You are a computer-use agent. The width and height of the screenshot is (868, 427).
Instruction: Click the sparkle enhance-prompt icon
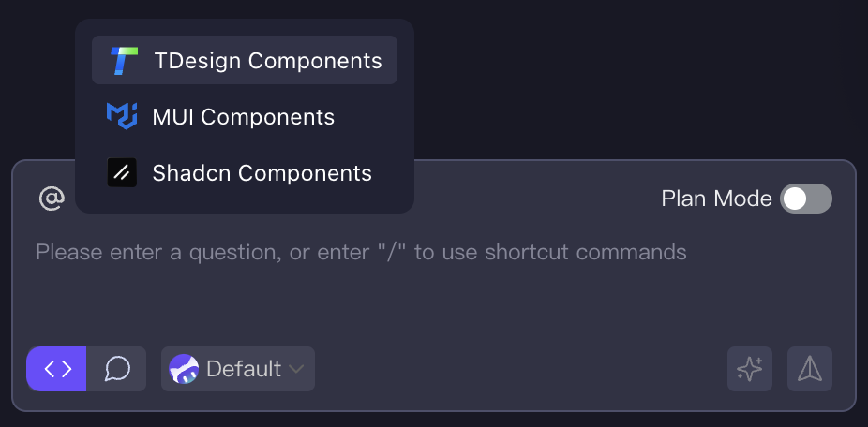click(750, 369)
